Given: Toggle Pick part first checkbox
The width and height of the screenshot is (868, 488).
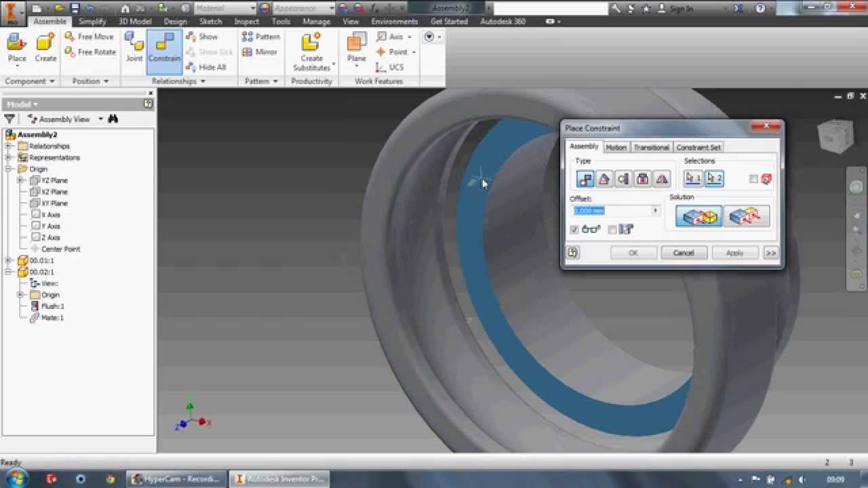Looking at the screenshot, I should 753,179.
